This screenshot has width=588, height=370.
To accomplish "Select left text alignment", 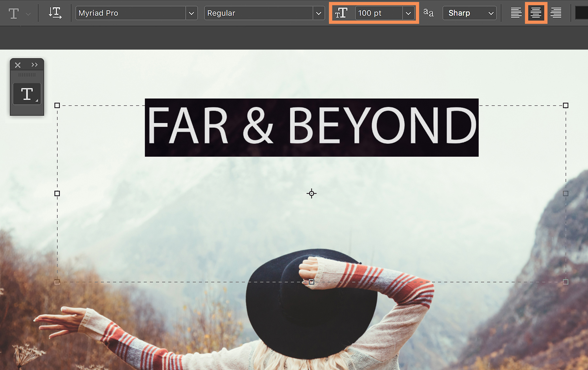I will (516, 13).
